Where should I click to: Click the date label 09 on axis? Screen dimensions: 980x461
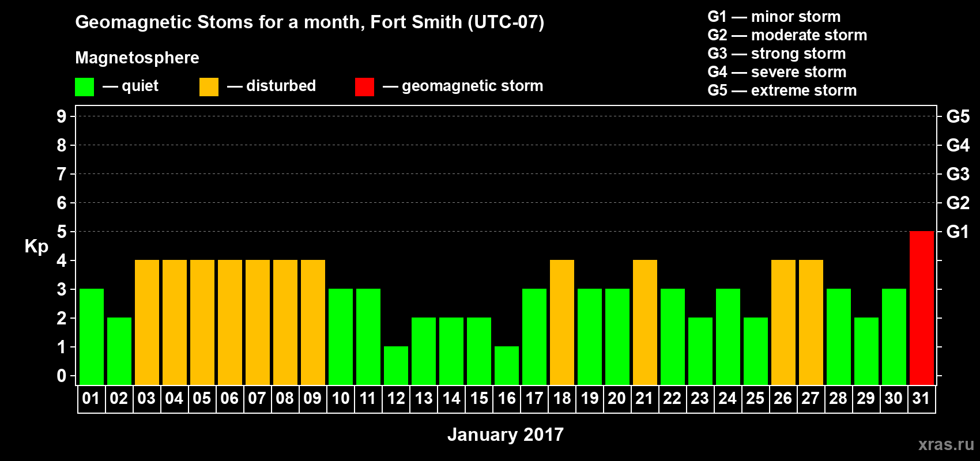pos(312,398)
